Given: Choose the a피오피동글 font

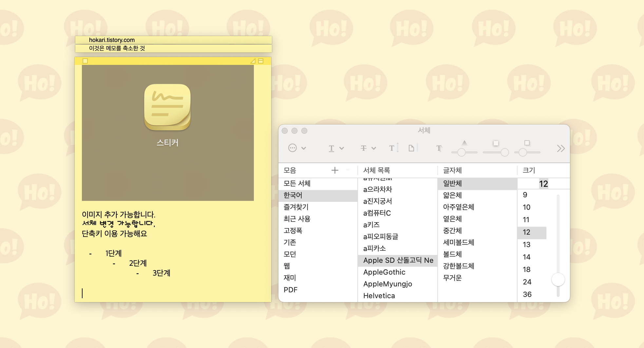Looking at the screenshot, I should tap(398, 237).
